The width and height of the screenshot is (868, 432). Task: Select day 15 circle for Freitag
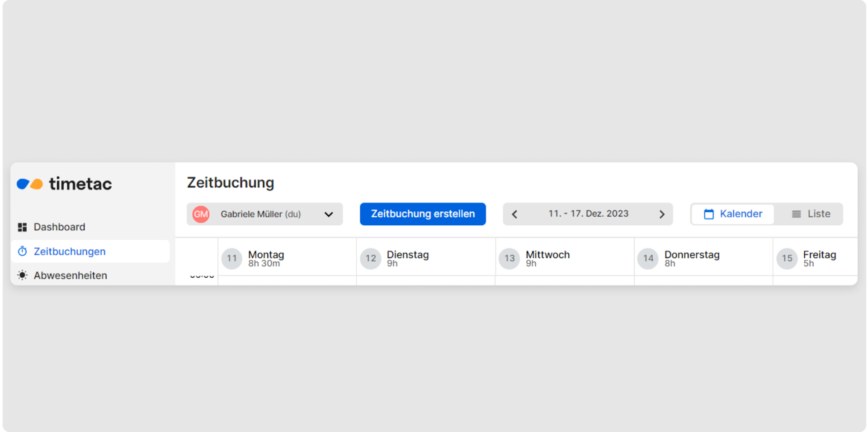(x=787, y=258)
